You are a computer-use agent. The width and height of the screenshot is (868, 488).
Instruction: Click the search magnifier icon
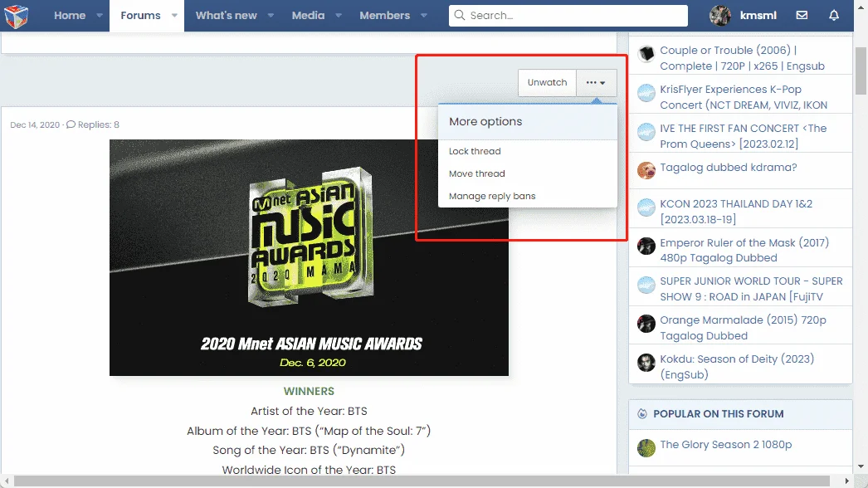(460, 16)
